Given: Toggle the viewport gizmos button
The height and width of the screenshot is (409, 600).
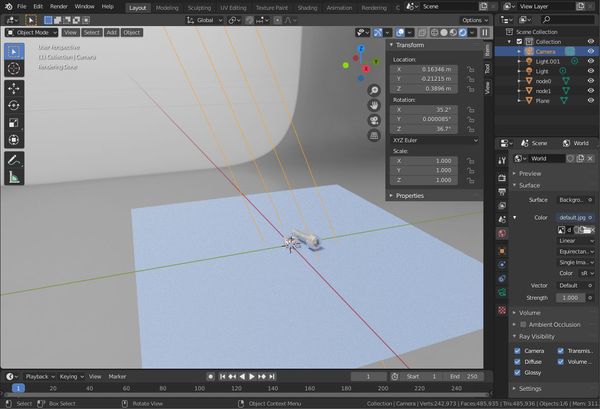Looking at the screenshot, I should click(378, 33).
